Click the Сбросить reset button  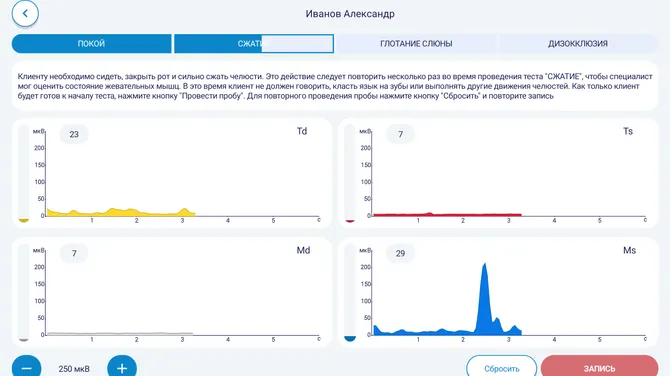pos(502,367)
